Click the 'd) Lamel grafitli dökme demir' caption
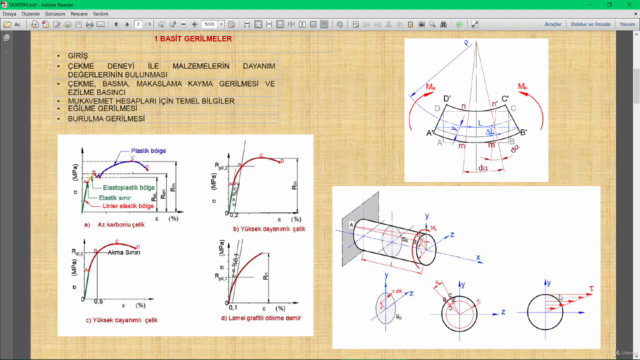Screen dimensions: 640x360 261,318
